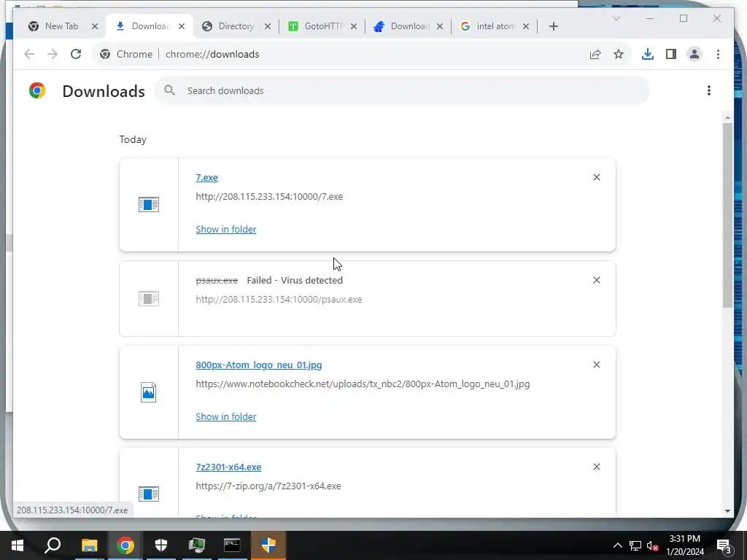Viewport: 747px width, 560px height.
Task: Focus the Search downloads field
Action: (402, 90)
